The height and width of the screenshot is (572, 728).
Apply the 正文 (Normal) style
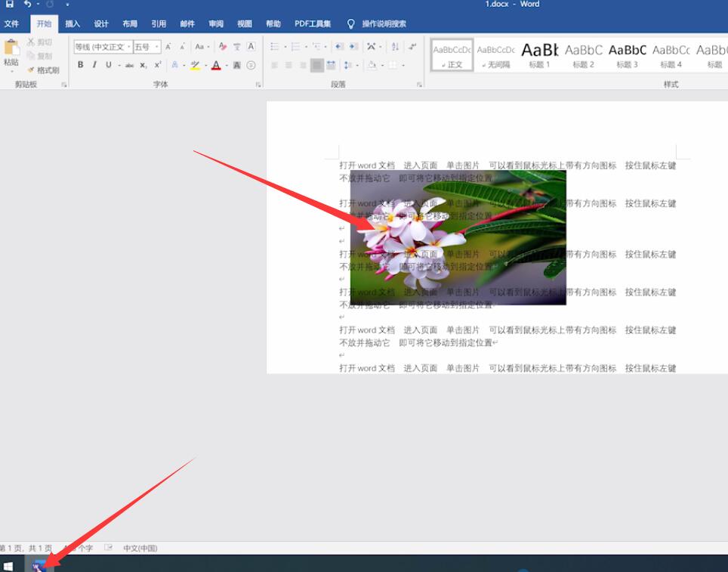452,55
